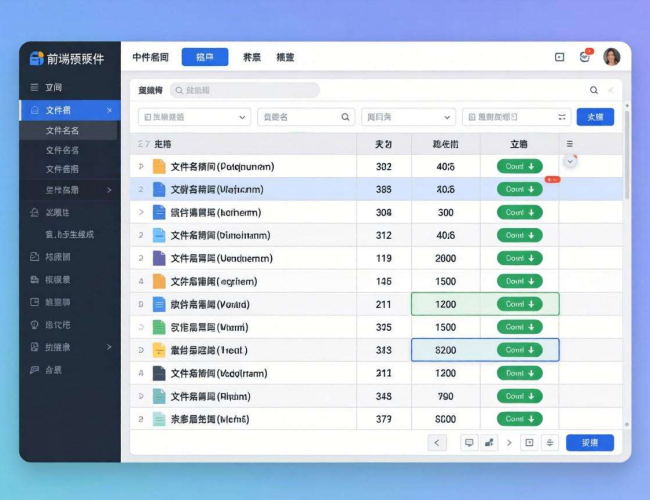Click the green download button in the 385 row

tap(520, 189)
